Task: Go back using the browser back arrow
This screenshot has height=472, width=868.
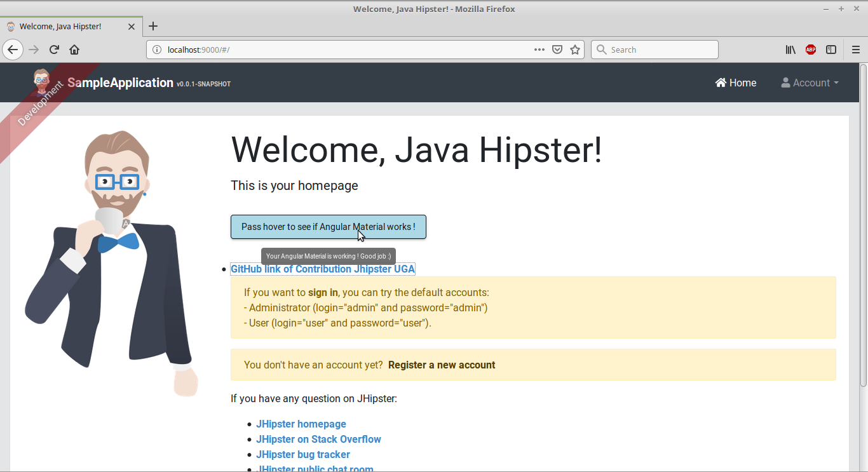Action: (13, 50)
